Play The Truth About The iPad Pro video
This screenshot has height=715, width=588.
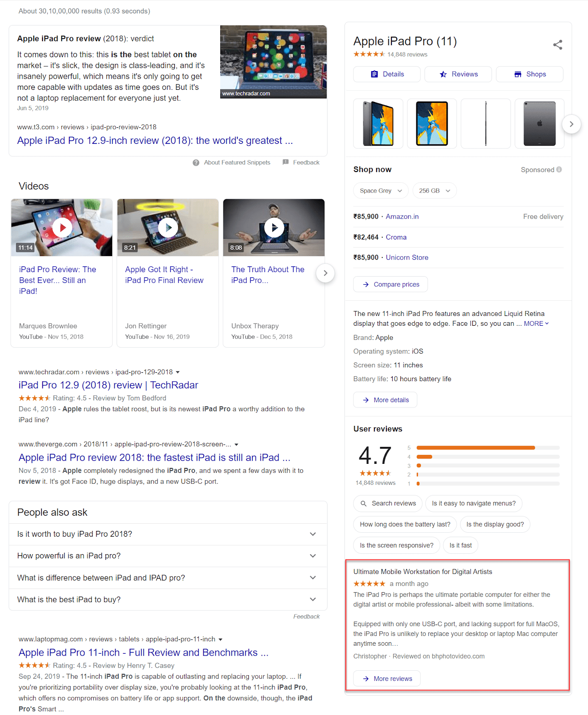click(274, 228)
